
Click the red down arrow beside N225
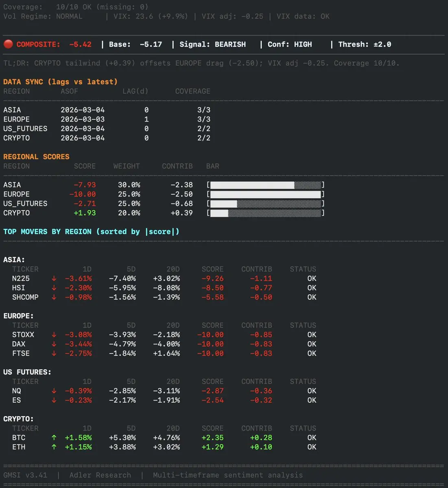pyautogui.click(x=54, y=279)
